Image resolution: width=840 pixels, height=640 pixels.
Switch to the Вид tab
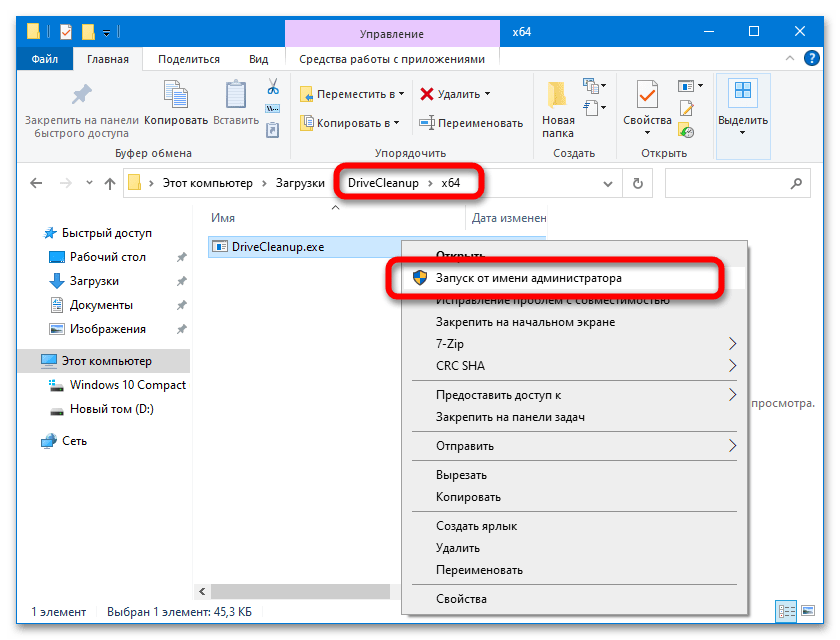(x=258, y=59)
